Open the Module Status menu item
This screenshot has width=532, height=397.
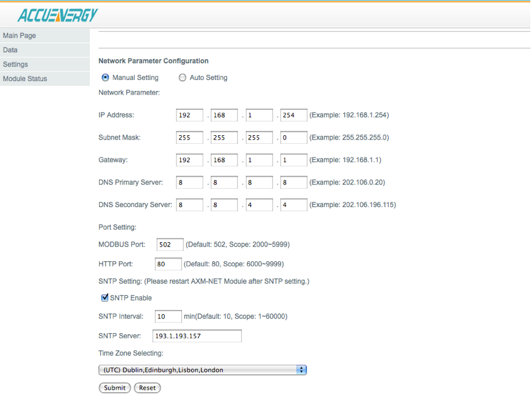[x=25, y=79]
